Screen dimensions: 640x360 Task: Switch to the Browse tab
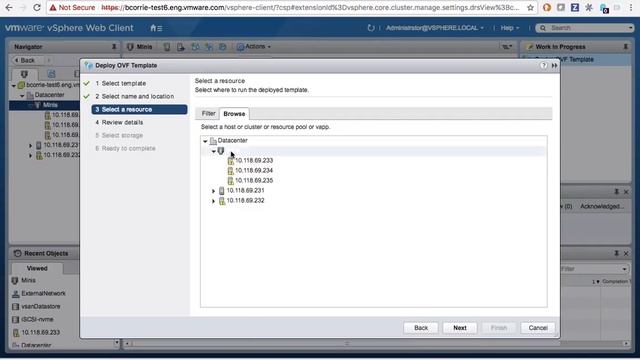tap(234, 113)
